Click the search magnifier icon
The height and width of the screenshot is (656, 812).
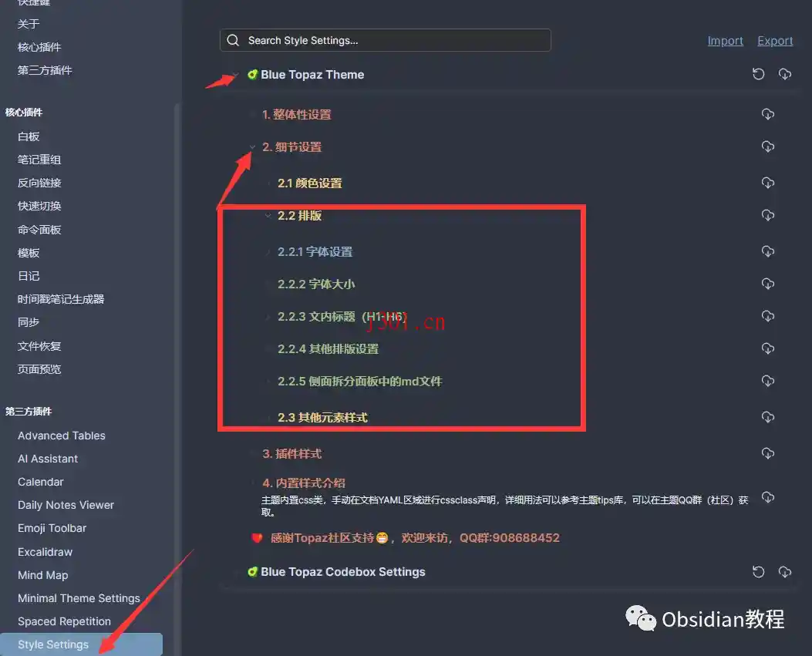(233, 40)
